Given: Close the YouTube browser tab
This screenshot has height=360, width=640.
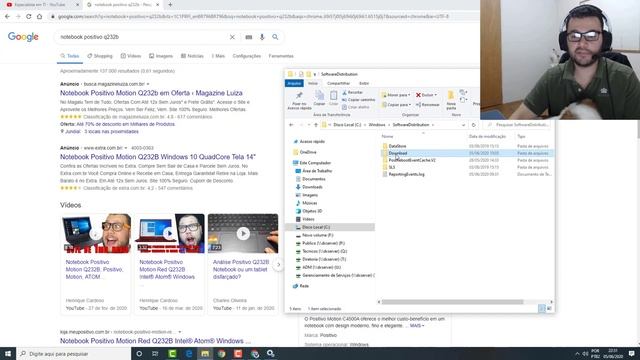Looking at the screenshot, I should (x=78, y=5).
